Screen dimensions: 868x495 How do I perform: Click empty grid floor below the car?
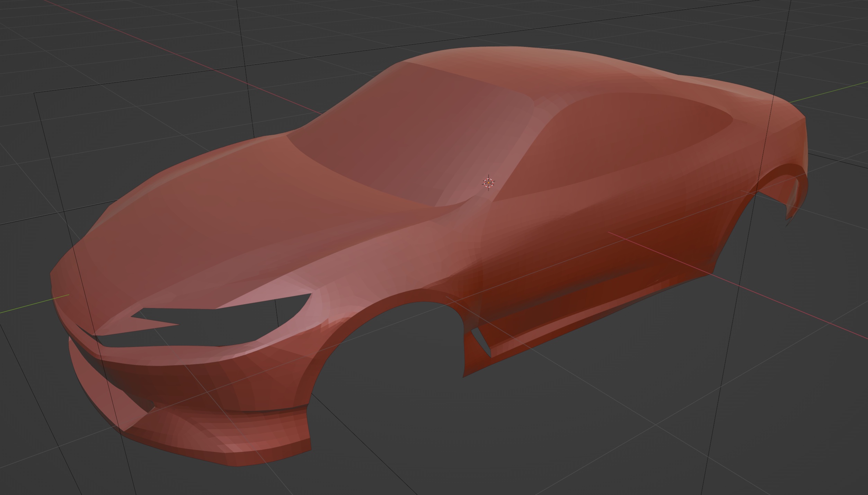coord(520,433)
